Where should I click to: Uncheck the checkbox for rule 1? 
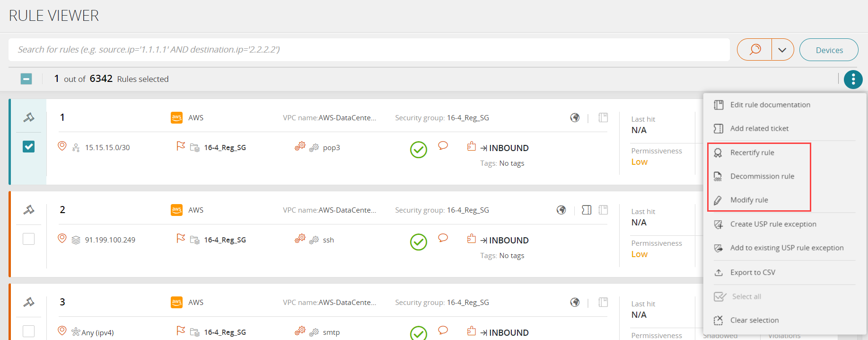click(x=29, y=147)
